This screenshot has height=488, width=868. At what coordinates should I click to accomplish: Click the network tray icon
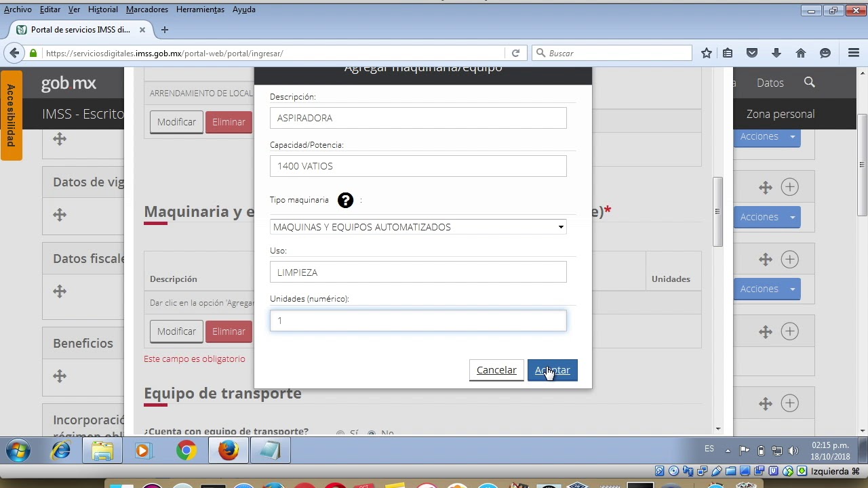pos(777,451)
